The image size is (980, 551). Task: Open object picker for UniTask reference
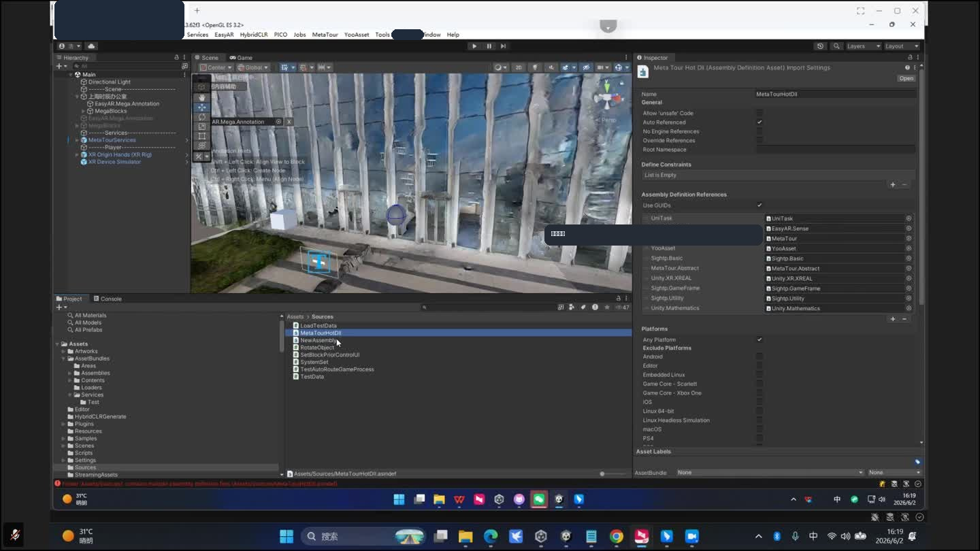pos(909,218)
